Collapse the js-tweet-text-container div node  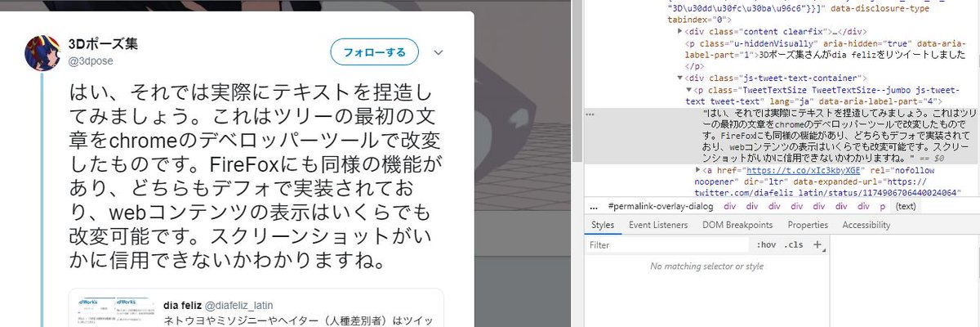tap(682, 78)
